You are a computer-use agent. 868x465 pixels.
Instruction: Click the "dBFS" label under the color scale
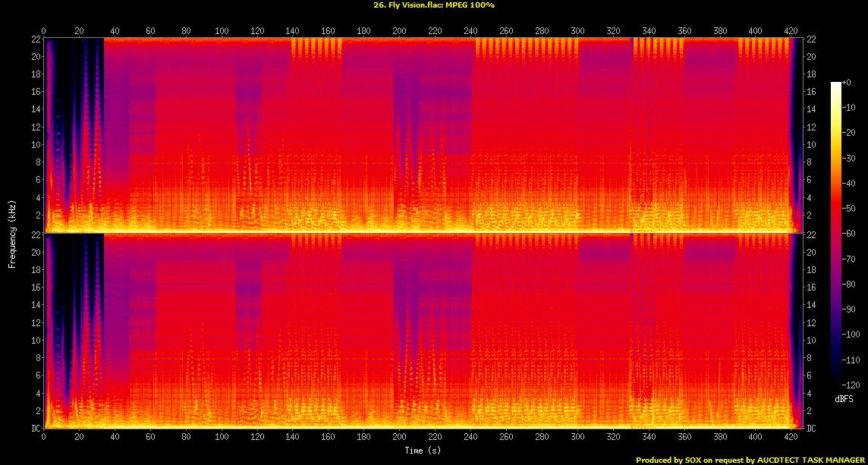[x=844, y=398]
